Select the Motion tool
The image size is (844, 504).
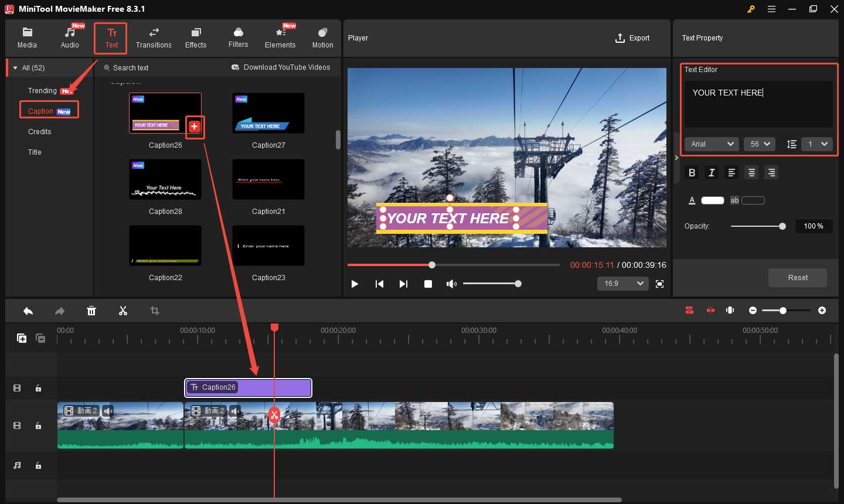[322, 37]
